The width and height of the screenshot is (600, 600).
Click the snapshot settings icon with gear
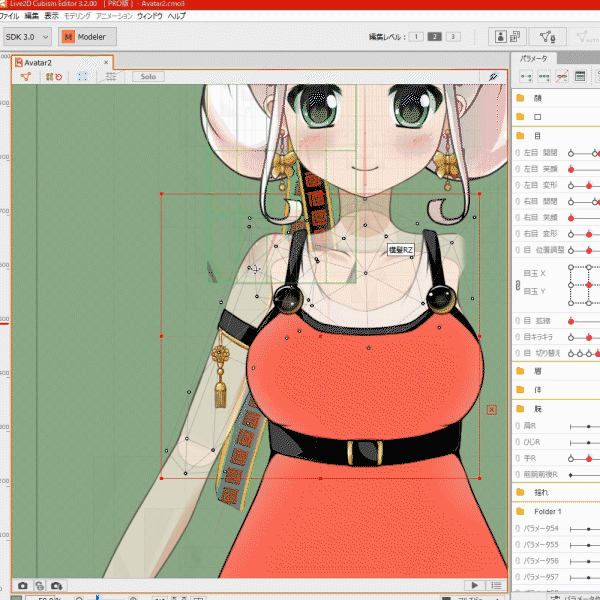[39, 585]
